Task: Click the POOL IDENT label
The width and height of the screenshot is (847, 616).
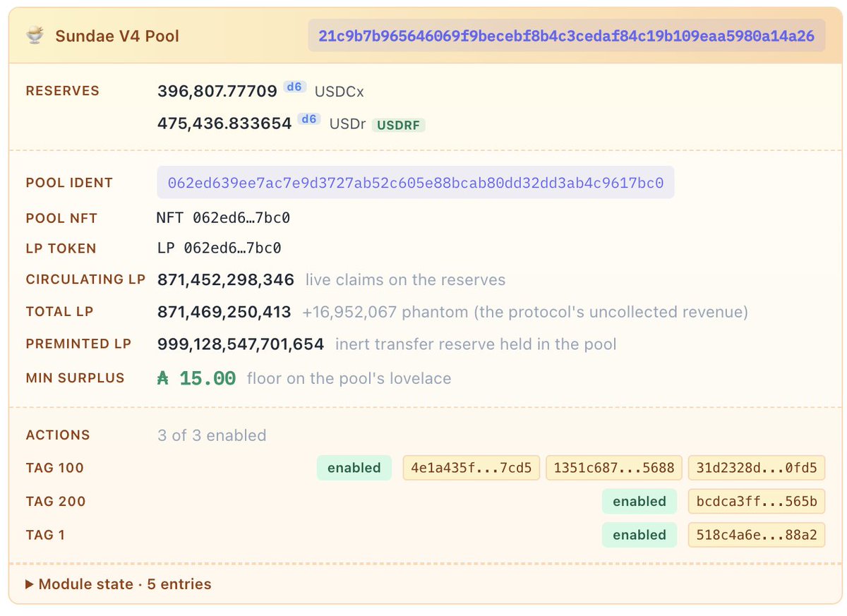Action: (69, 183)
